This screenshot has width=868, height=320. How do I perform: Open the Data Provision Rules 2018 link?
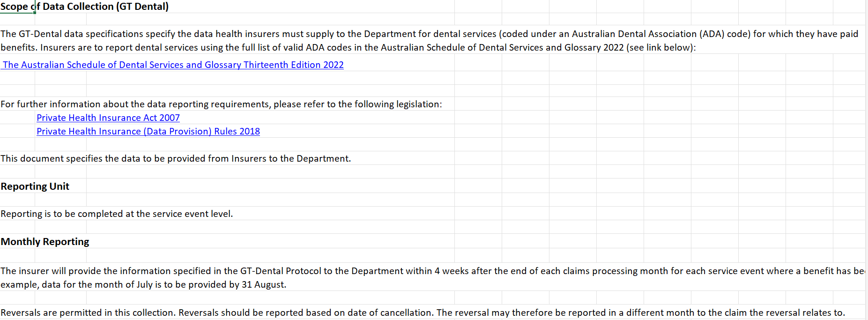point(148,131)
